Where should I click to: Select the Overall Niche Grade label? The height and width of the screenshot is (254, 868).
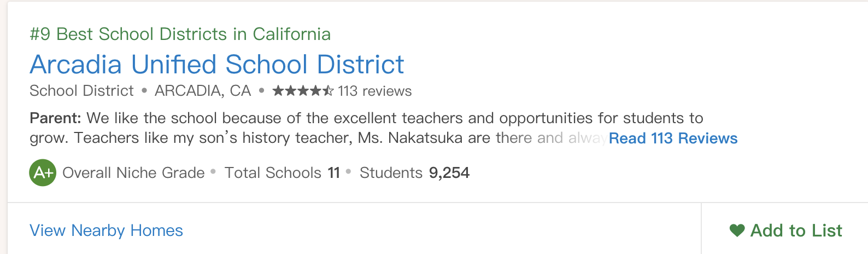coord(133,173)
